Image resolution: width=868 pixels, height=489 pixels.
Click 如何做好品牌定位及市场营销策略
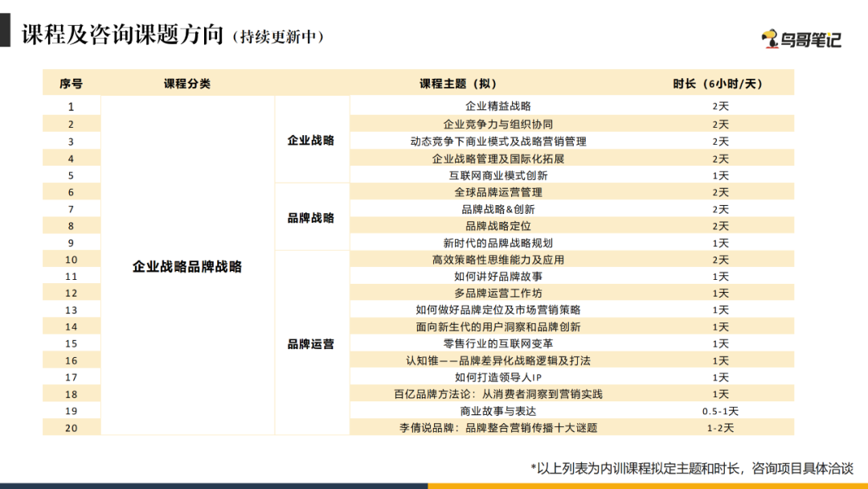498,310
